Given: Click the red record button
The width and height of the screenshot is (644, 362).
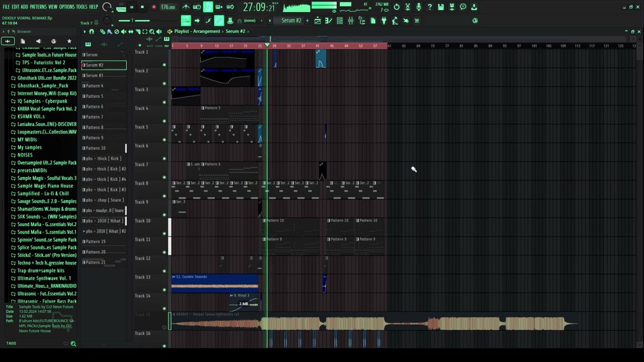Looking at the screenshot, I should (x=153, y=7).
